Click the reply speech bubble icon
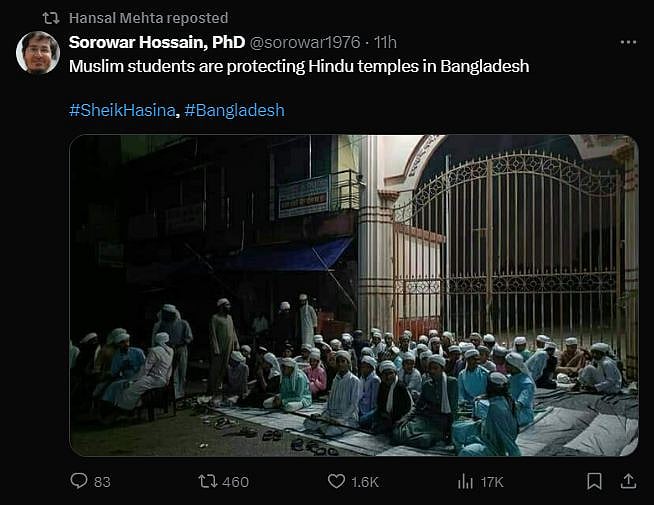 (78, 481)
